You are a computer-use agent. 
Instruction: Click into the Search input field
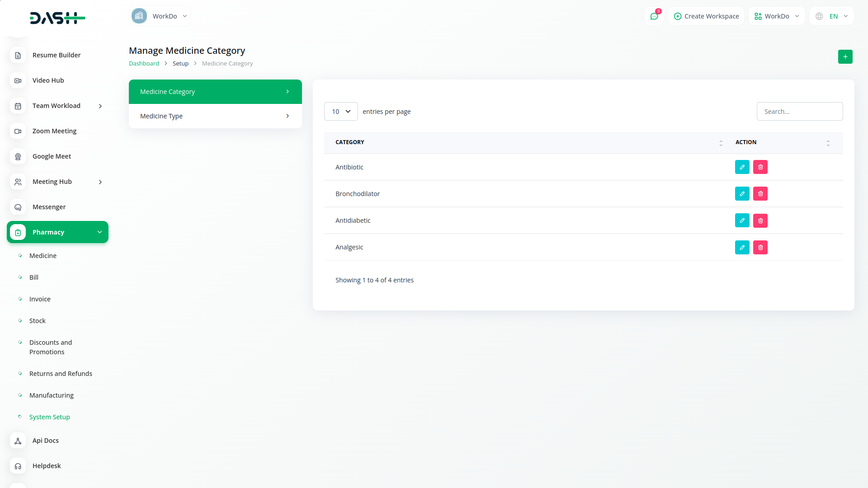click(799, 112)
